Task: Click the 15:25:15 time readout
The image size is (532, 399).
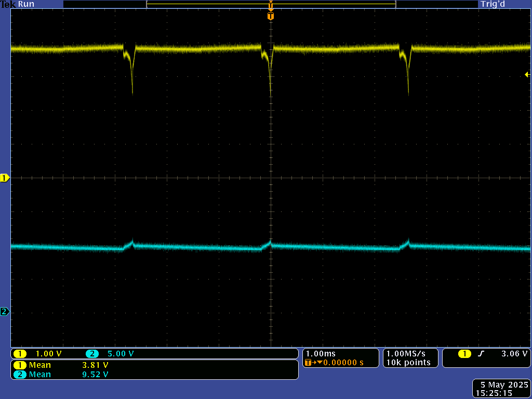Action: [x=494, y=393]
